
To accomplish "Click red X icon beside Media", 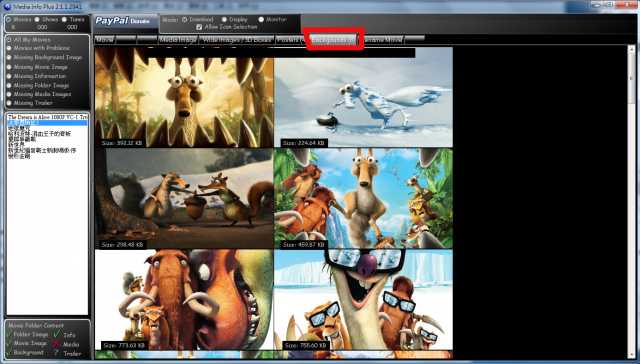I will point(56,344).
